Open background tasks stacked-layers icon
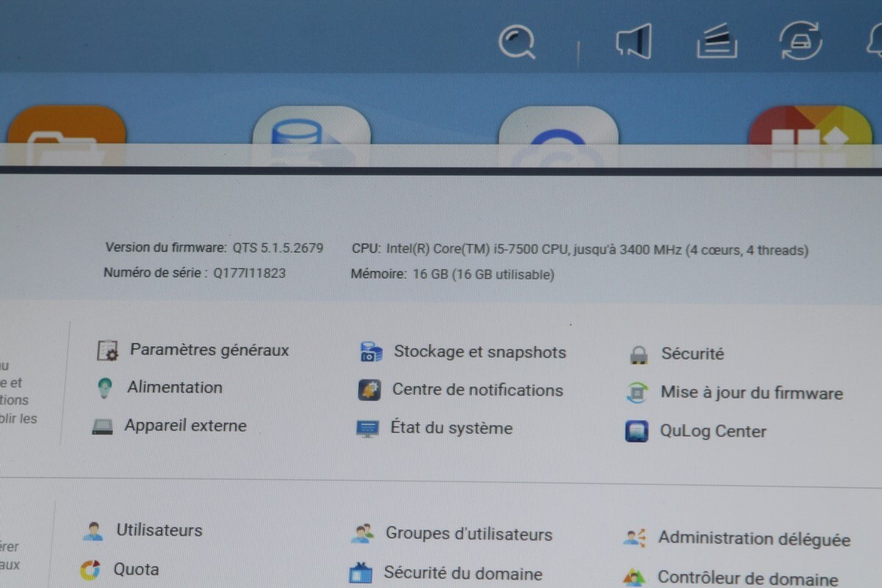882x588 pixels. tap(717, 42)
